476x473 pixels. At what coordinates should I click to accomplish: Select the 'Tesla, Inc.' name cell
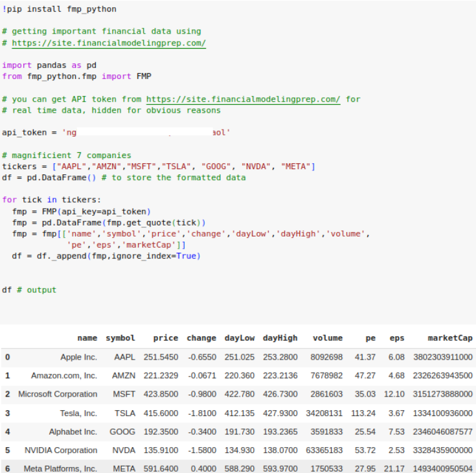coord(78,413)
